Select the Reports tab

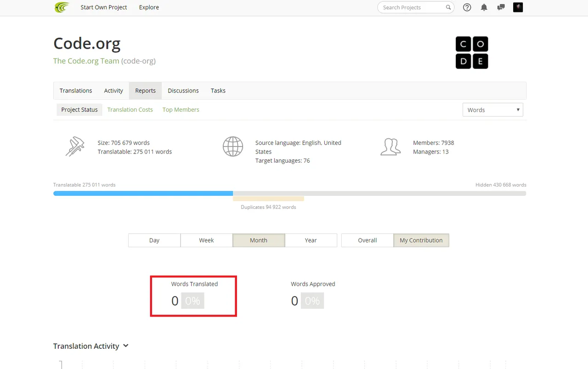145,91
